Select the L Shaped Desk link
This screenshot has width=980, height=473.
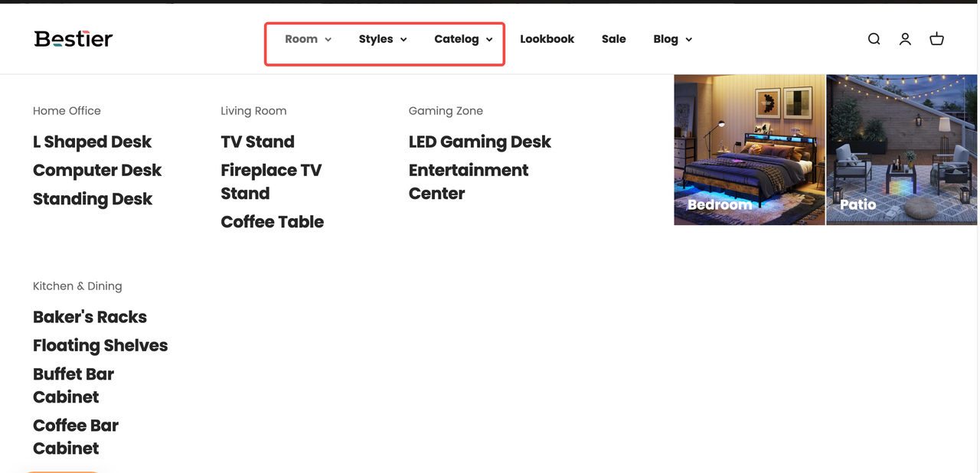[x=92, y=142]
